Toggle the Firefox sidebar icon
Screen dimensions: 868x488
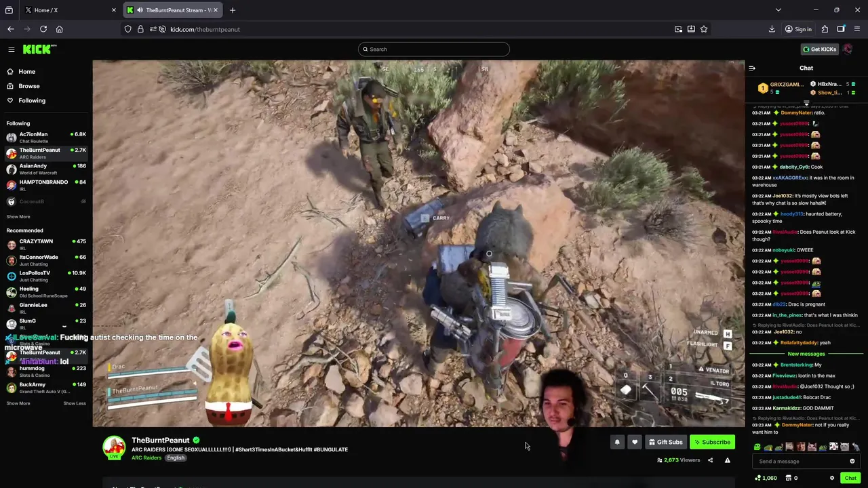(841, 29)
